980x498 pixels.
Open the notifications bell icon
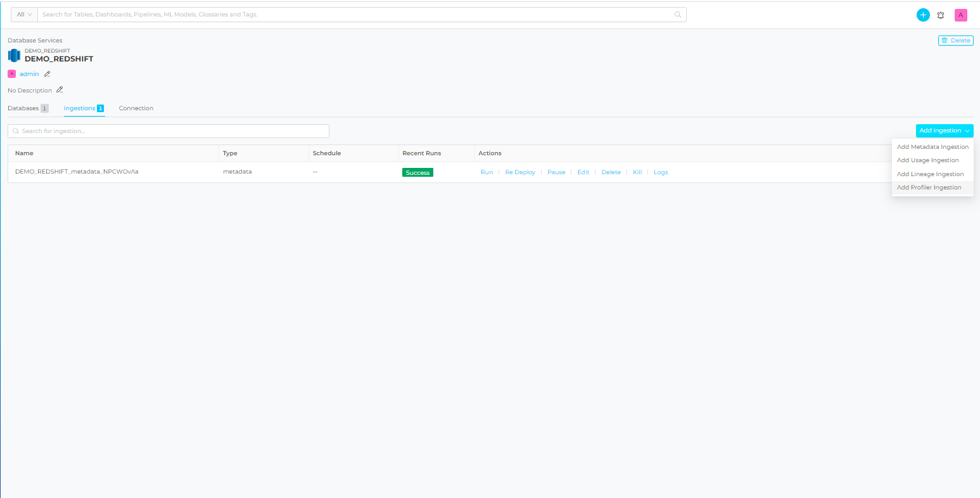pos(941,15)
